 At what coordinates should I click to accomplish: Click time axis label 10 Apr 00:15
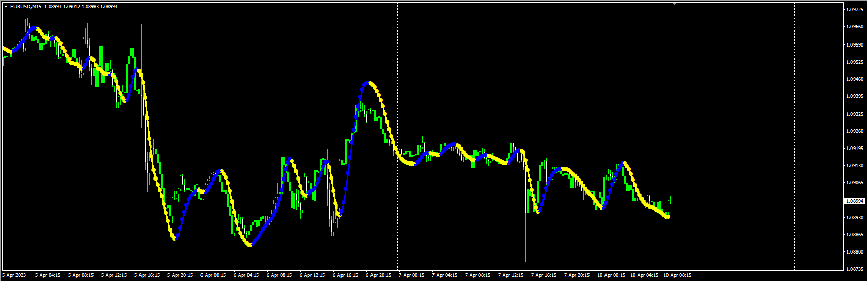click(611, 275)
